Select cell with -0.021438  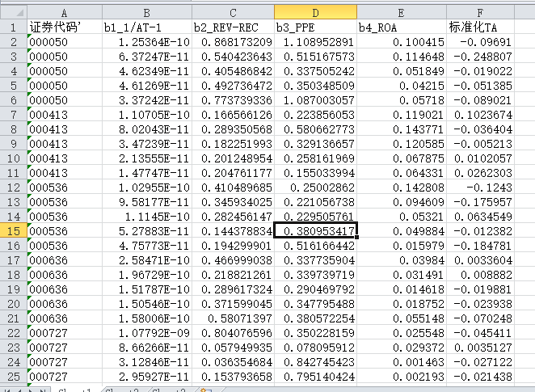480,377
